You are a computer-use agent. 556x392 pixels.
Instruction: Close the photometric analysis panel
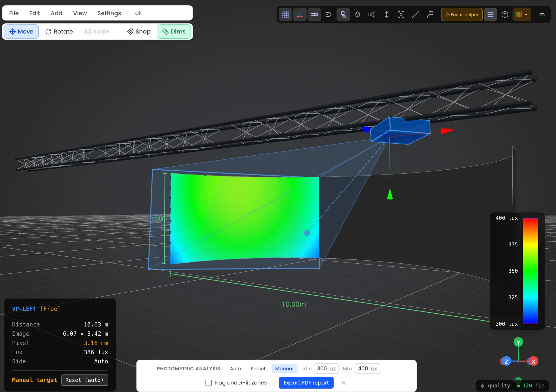tap(344, 383)
